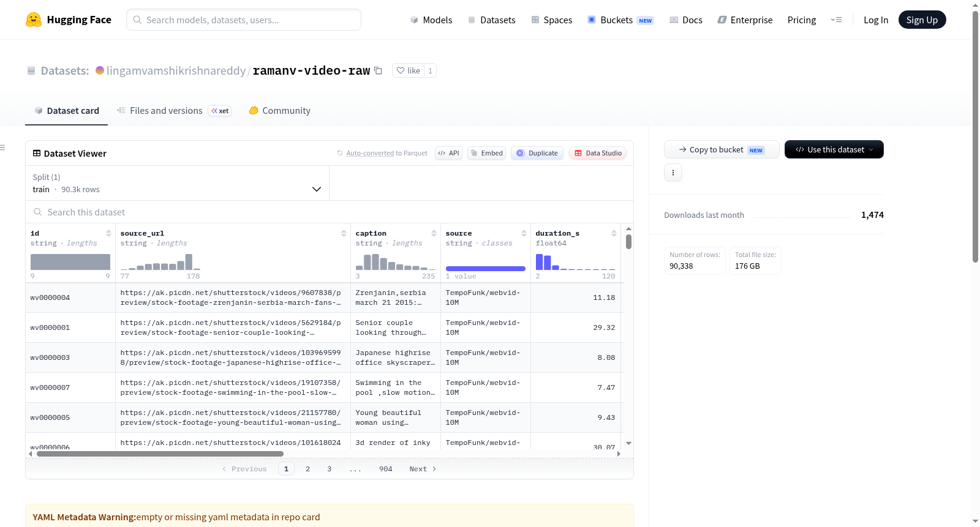The height and width of the screenshot is (527, 980).
Task: Click the Sign Up button
Action: [922, 20]
